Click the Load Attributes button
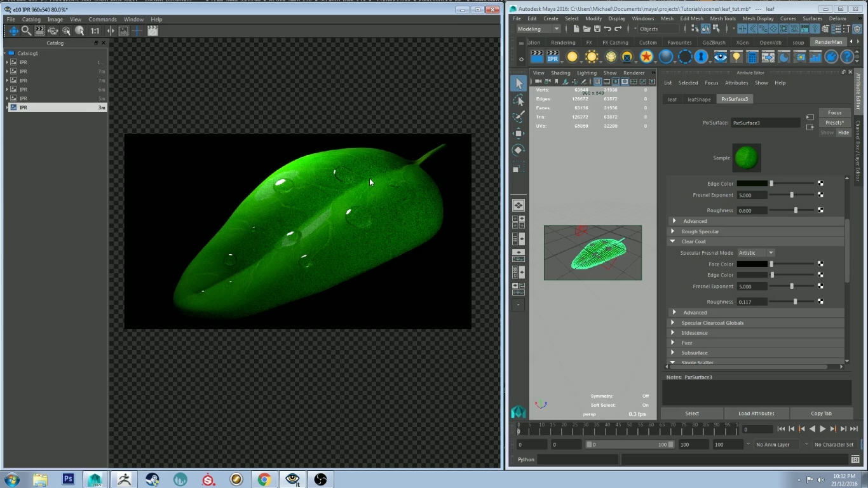 coord(756,414)
